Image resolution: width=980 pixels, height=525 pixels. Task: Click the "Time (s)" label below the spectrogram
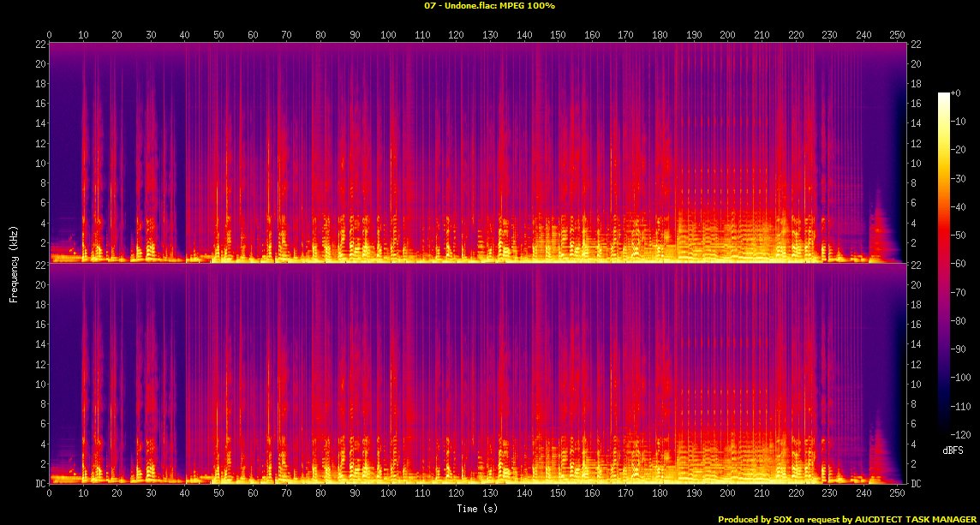[478, 509]
